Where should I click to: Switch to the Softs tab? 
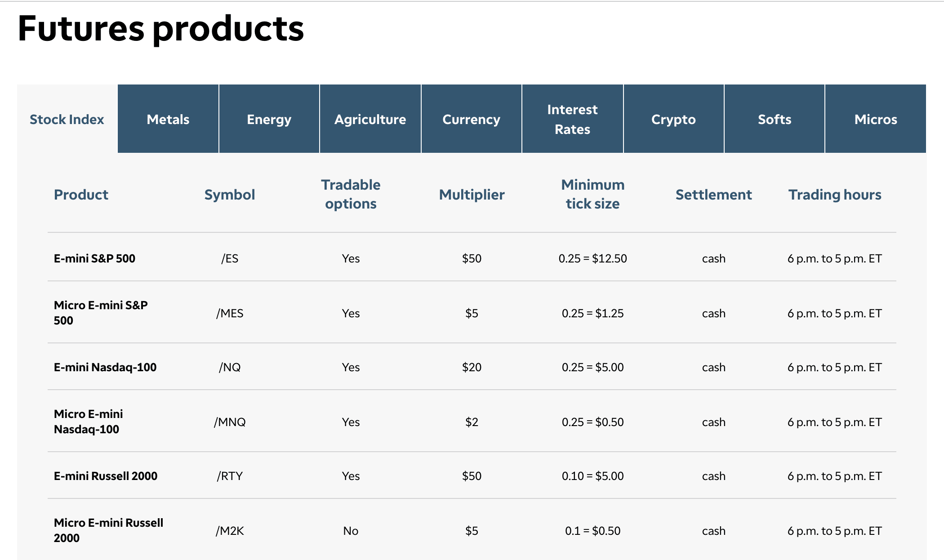[x=775, y=119]
